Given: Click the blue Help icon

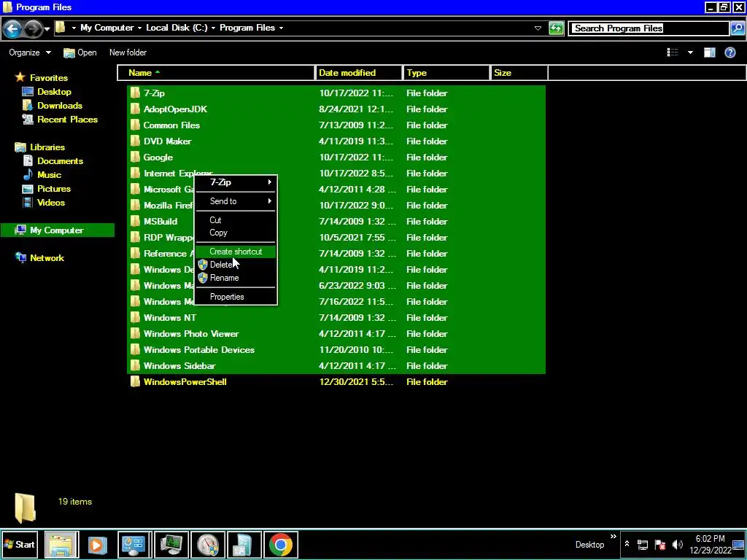Looking at the screenshot, I should tap(729, 52).
